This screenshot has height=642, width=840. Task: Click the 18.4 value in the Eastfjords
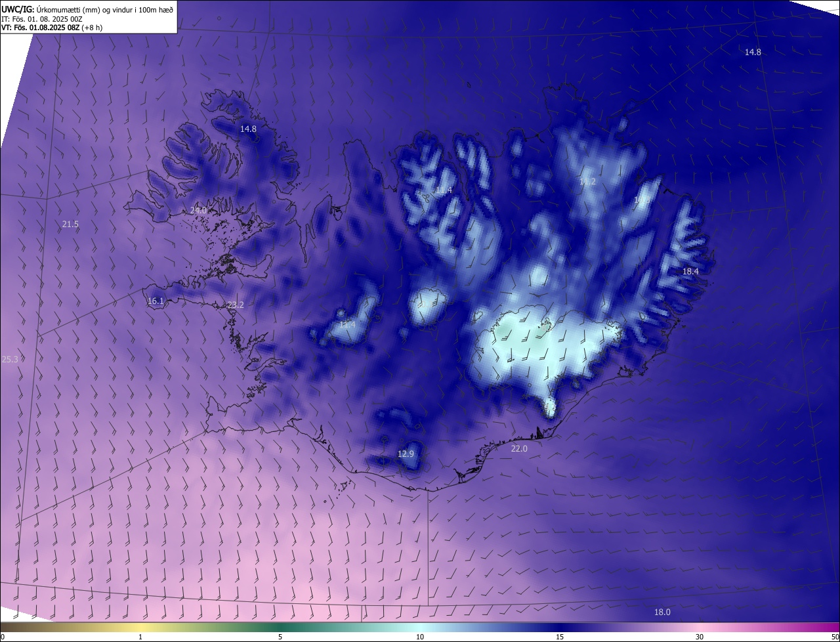pyautogui.click(x=690, y=271)
